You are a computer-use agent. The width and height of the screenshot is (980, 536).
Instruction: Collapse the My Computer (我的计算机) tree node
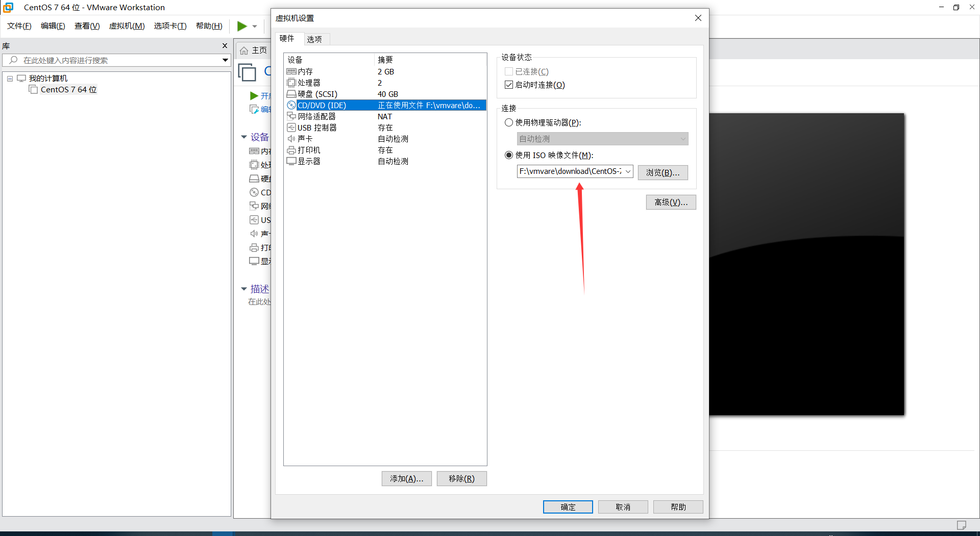[x=10, y=79]
